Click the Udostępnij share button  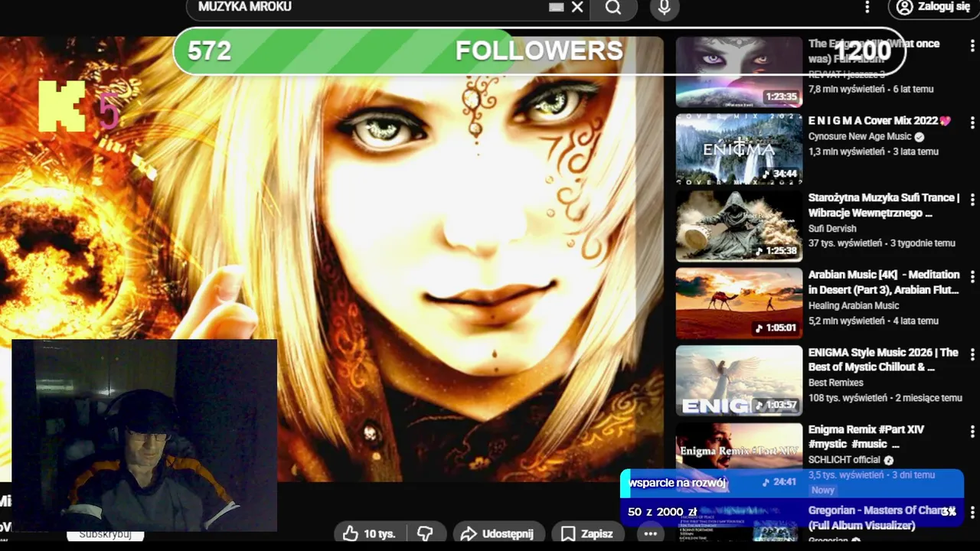pyautogui.click(x=498, y=533)
